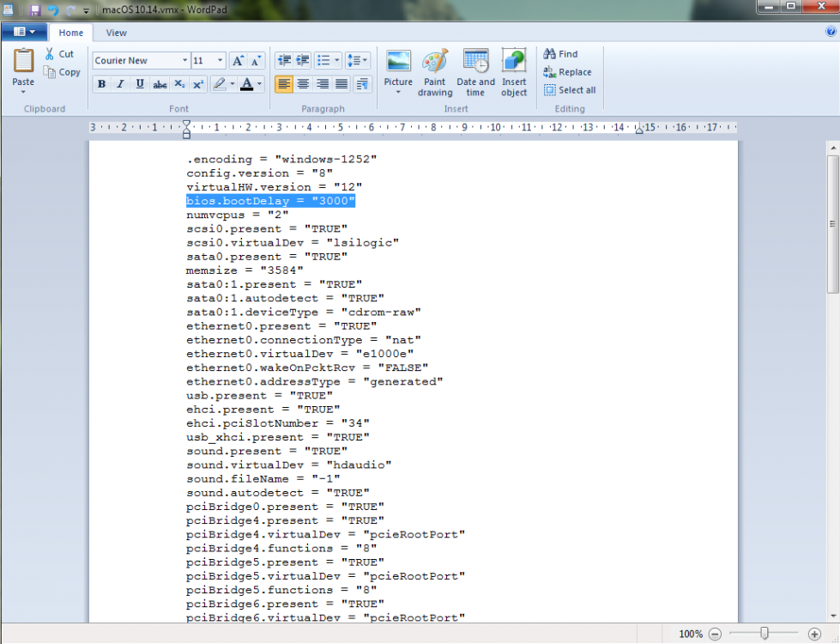This screenshot has height=644, width=840.
Task: Open the list style dropdown arrow
Action: click(x=337, y=61)
